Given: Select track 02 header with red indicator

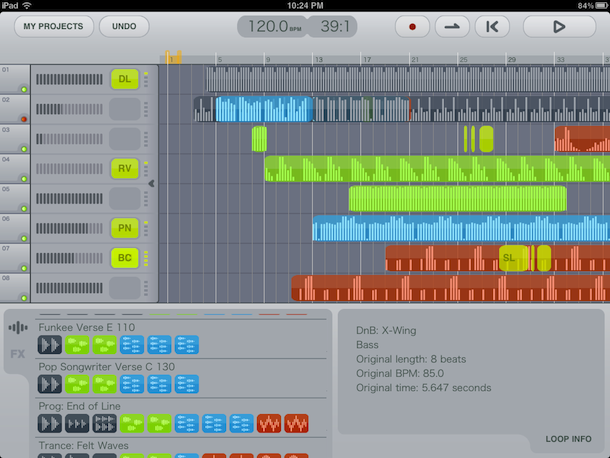Looking at the screenshot, I should 15,108.
